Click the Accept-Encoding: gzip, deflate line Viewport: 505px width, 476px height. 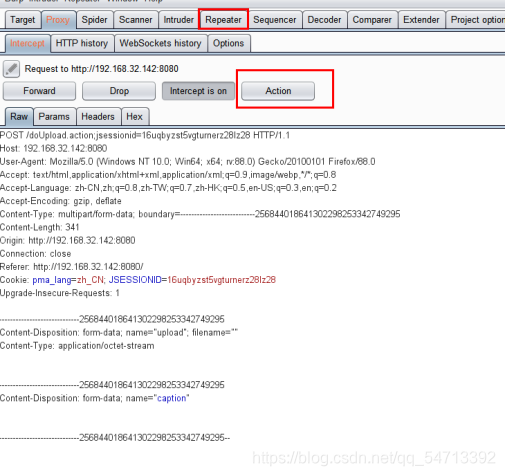point(61,201)
